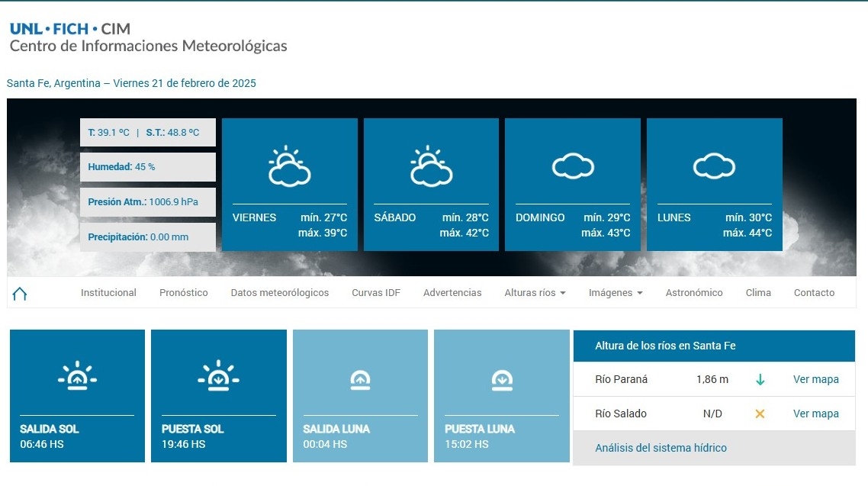Expand the Alturas ríos dropdown menu
This screenshot has height=486, width=868.
[535, 293]
